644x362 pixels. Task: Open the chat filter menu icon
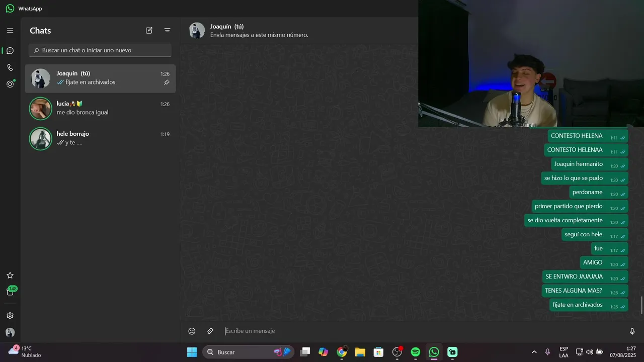coord(168,31)
